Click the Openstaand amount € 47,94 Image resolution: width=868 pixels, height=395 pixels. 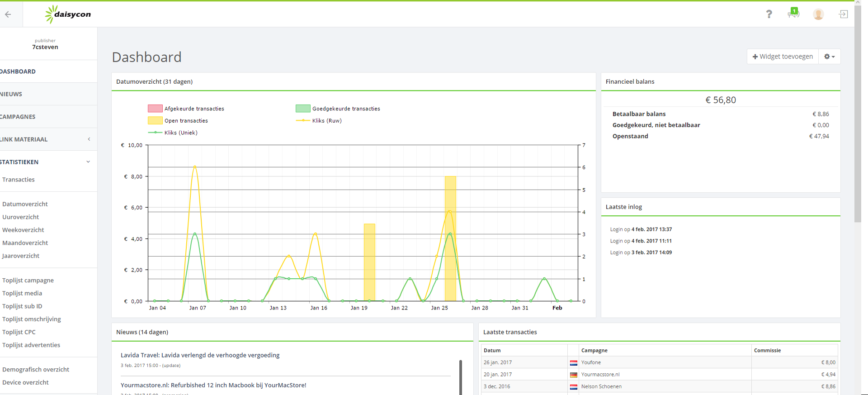[819, 136]
